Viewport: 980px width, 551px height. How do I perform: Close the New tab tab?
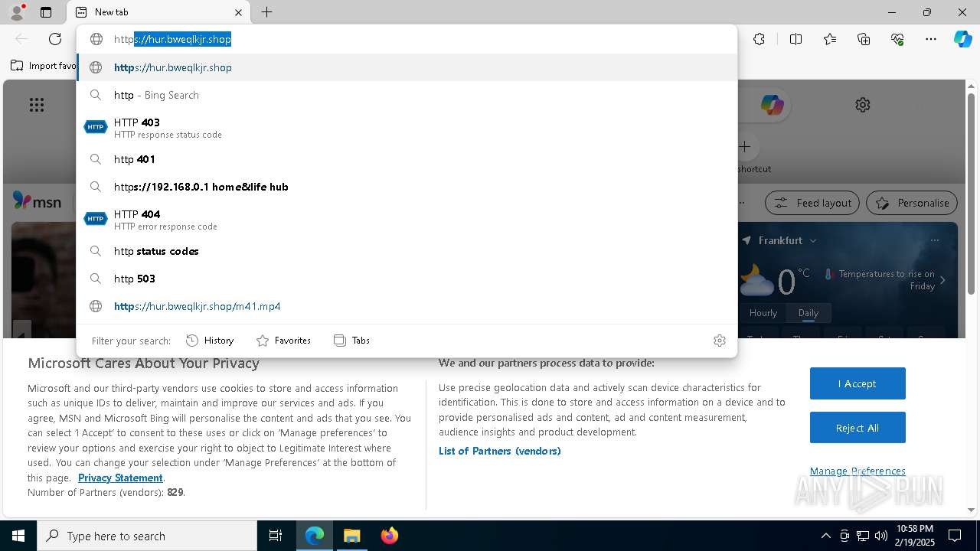coord(238,12)
